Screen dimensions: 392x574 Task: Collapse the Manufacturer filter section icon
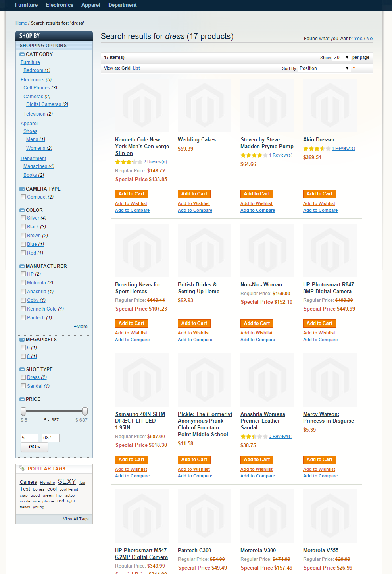point(22,266)
